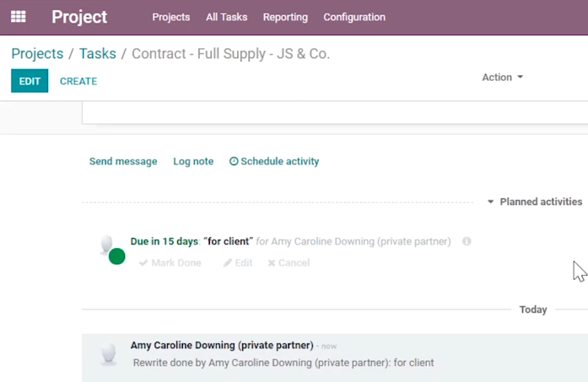The image size is (588, 382).
Task: Click the Mark Done checkmark icon
Action: (x=143, y=263)
